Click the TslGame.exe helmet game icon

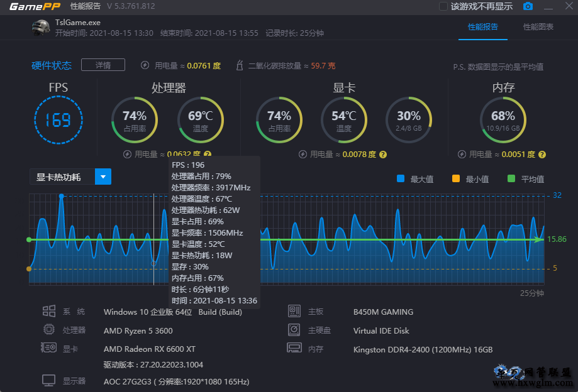(x=40, y=28)
